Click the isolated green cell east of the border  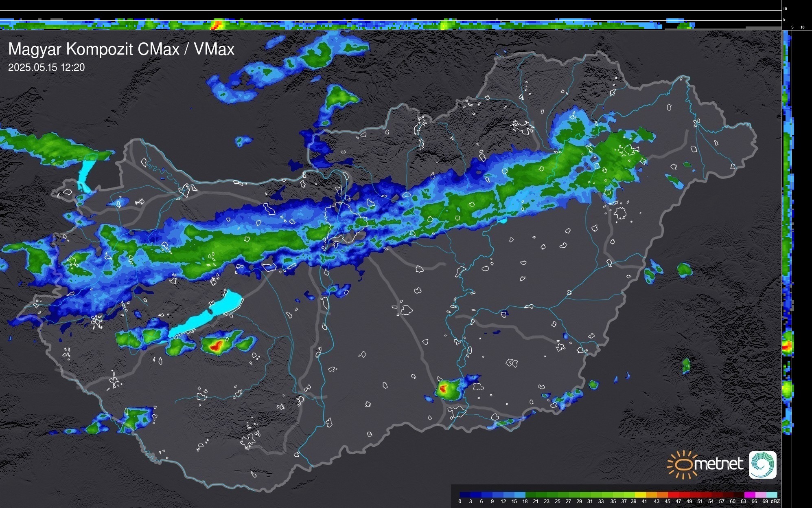[x=685, y=269]
